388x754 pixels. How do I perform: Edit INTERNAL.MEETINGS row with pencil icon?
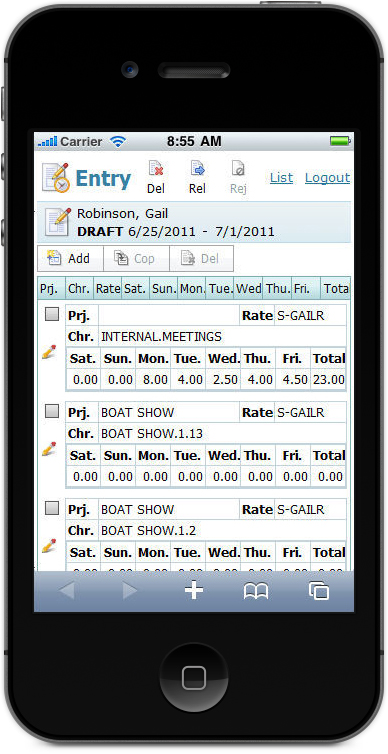49,352
